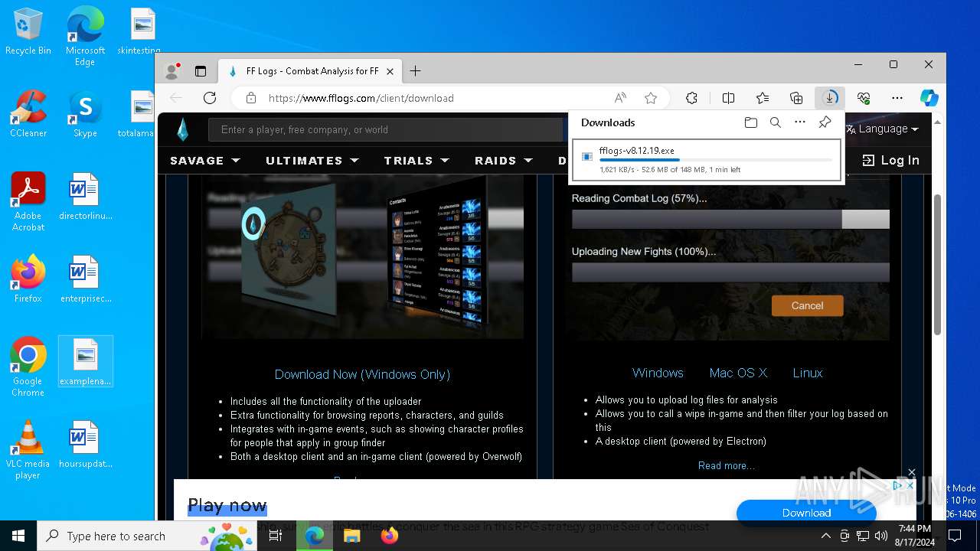Image resolution: width=980 pixels, height=551 pixels.
Task: Click the ad Download button
Action: 806,513
